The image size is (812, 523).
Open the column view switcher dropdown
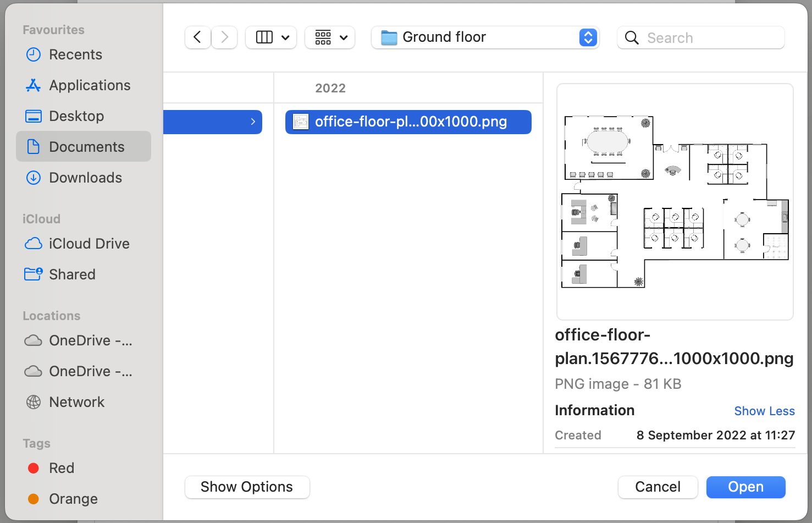point(271,37)
